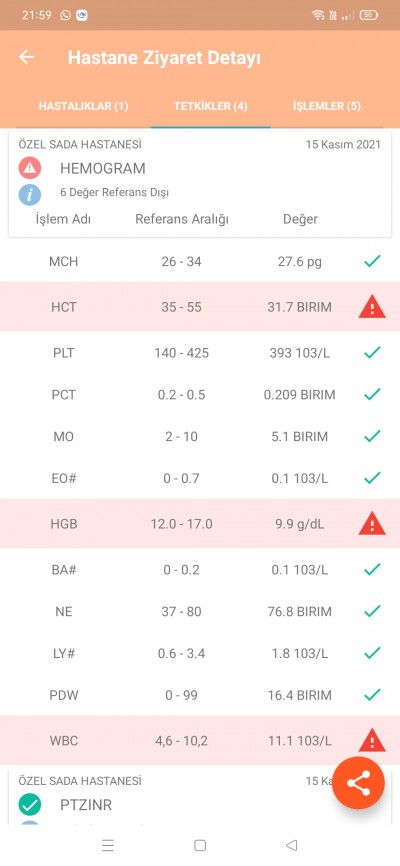
Task: Tap the back arrow in header
Action: [27, 57]
